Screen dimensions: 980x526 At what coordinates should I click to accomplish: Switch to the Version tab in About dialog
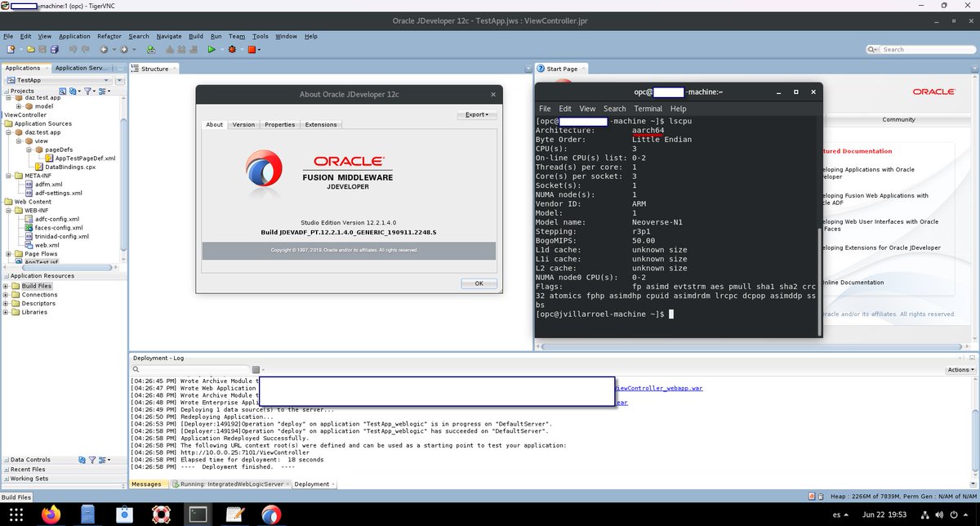pos(243,125)
